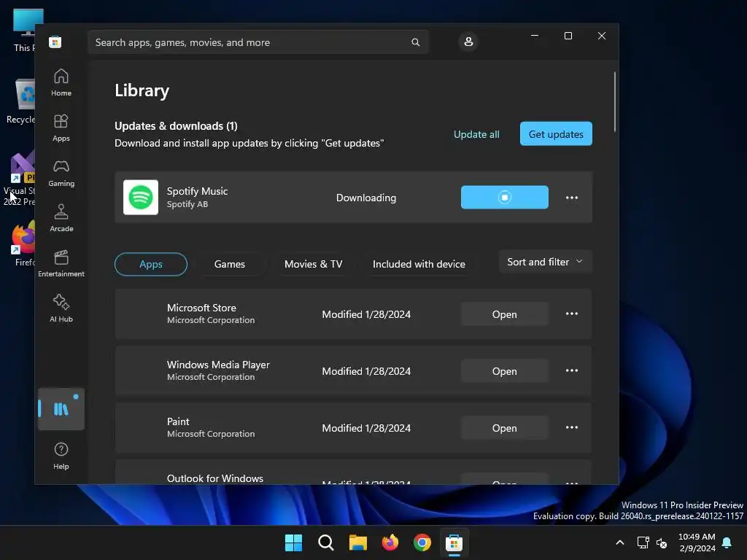Screen dimensions: 747x560
Task: Select the Apps filter tab
Action: (150, 264)
